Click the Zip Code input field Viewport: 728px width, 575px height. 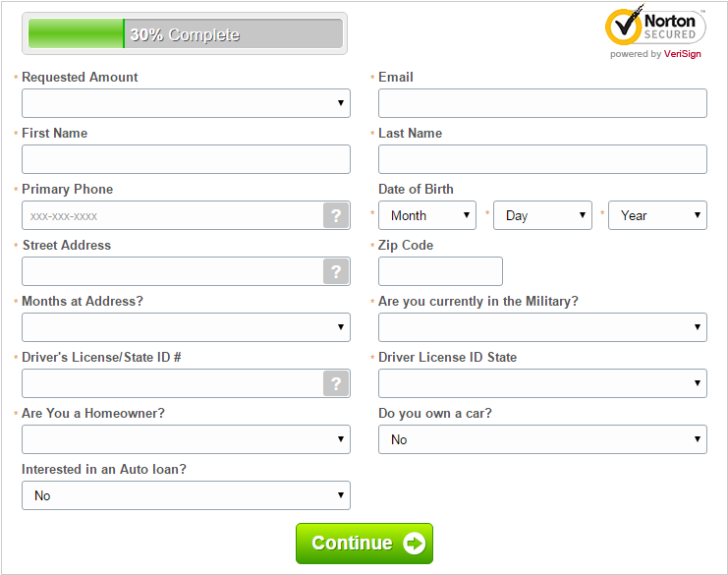point(440,271)
